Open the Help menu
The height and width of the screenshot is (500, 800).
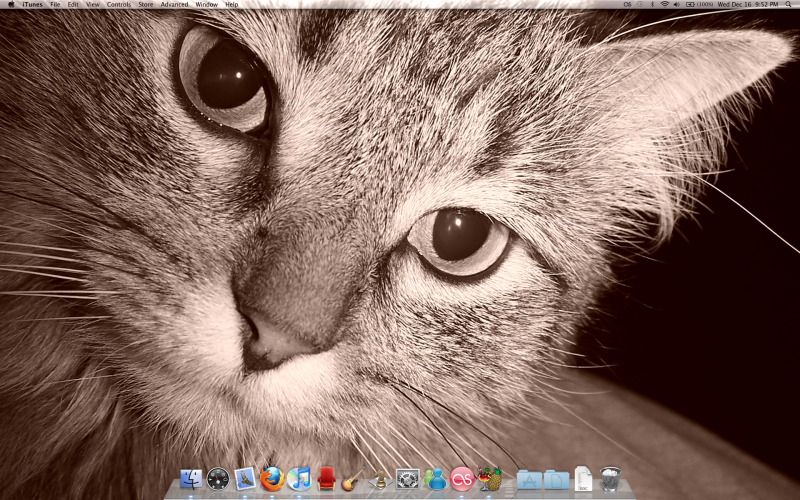pyautogui.click(x=232, y=4)
